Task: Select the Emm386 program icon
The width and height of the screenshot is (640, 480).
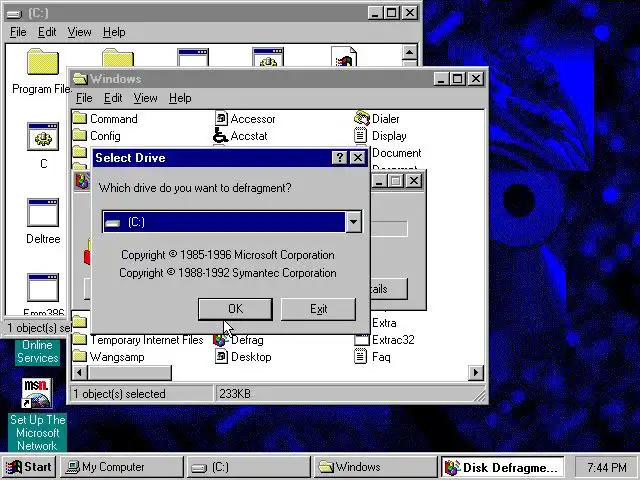Action: pyautogui.click(x=43, y=288)
